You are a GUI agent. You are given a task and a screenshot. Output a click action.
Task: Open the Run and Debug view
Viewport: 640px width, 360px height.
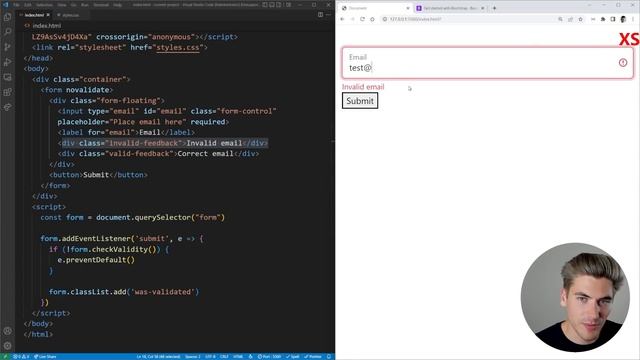[x=7, y=62]
